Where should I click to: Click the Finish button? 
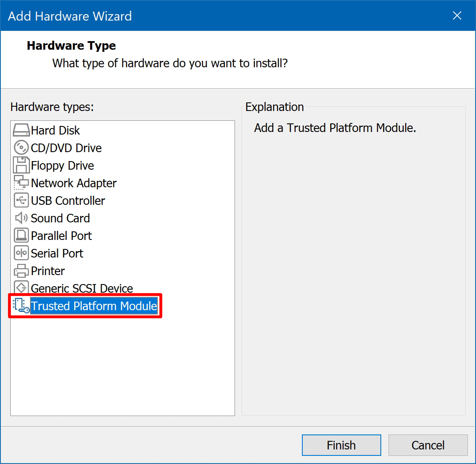[x=341, y=445]
